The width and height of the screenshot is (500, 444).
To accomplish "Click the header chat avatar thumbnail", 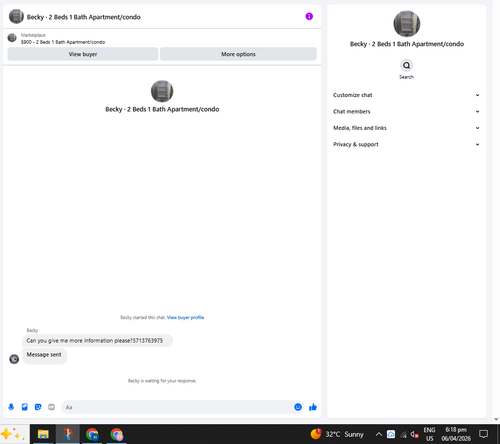I will (16, 17).
